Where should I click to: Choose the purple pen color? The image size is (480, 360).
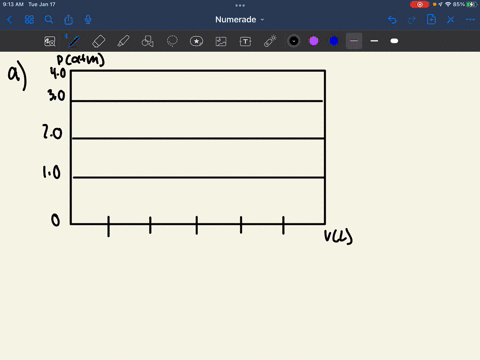(x=314, y=41)
